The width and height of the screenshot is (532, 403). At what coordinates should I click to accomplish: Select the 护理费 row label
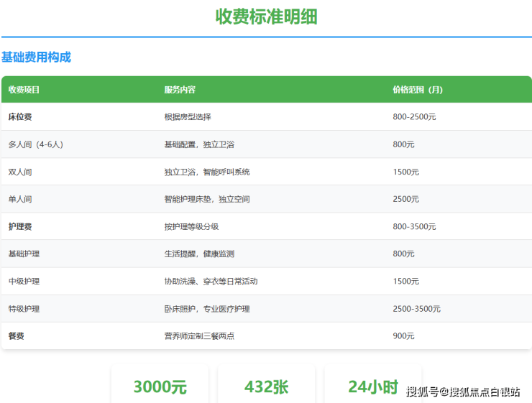point(20,226)
